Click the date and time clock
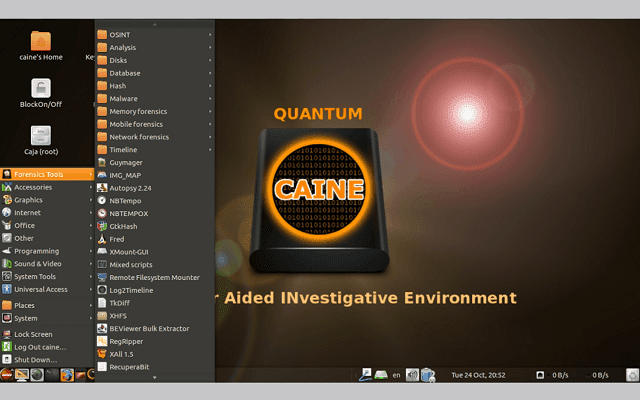640x400 pixels. 479,375
